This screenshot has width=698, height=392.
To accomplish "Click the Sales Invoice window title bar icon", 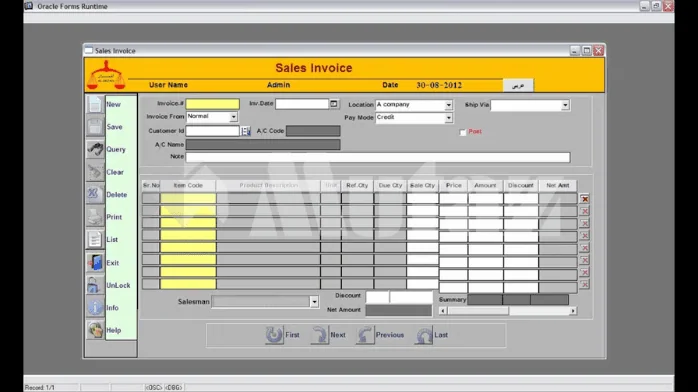I will 89,50.
